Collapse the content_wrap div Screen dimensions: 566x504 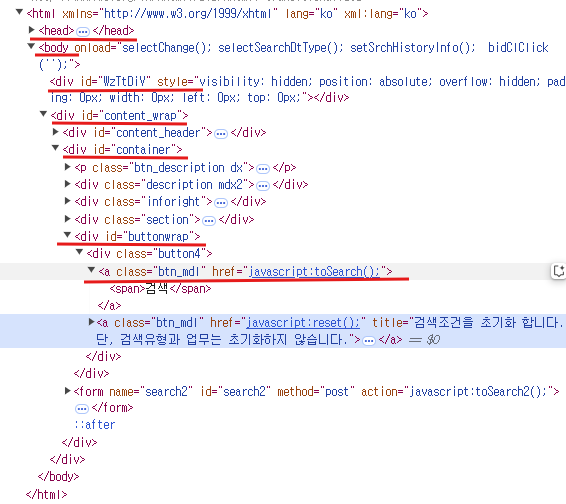click(43, 114)
